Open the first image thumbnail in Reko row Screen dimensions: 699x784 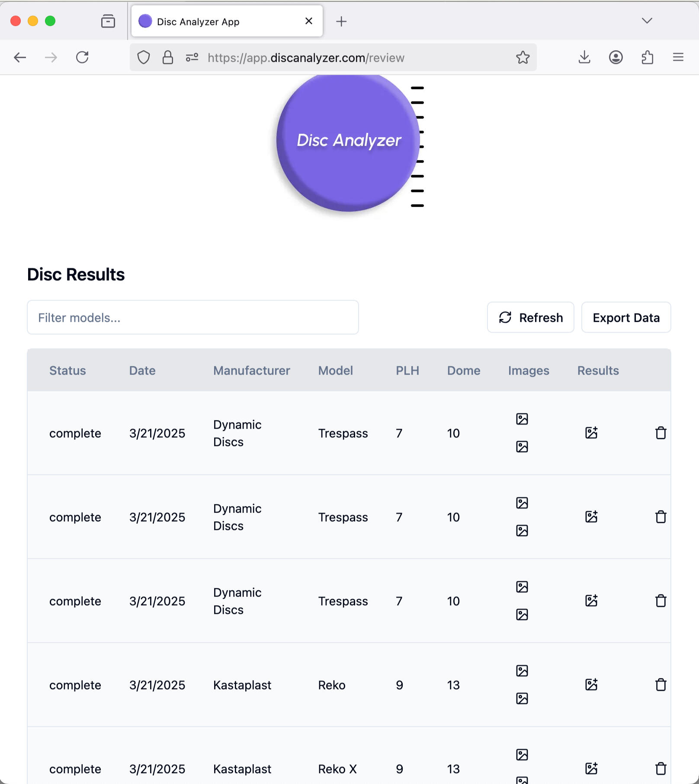click(x=522, y=670)
